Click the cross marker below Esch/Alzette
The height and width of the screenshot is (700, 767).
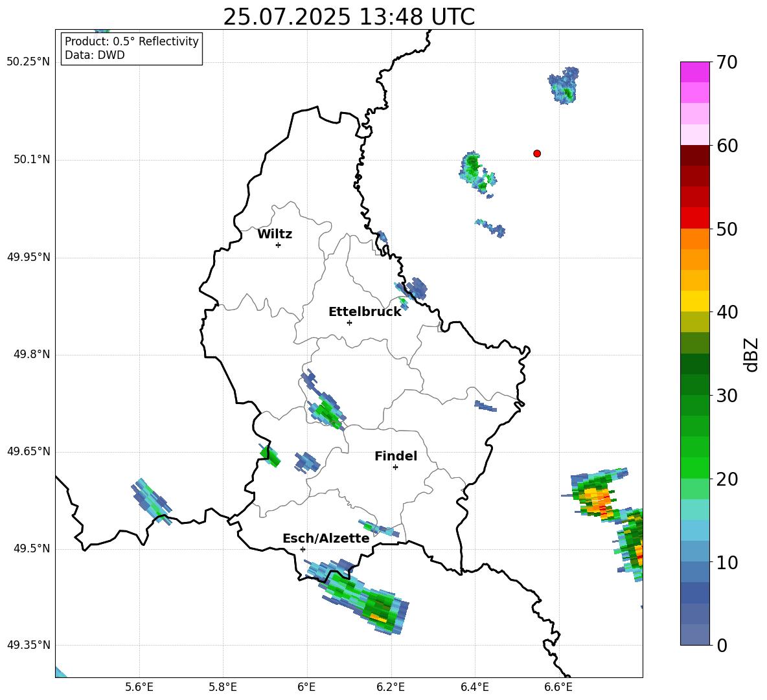(x=303, y=549)
